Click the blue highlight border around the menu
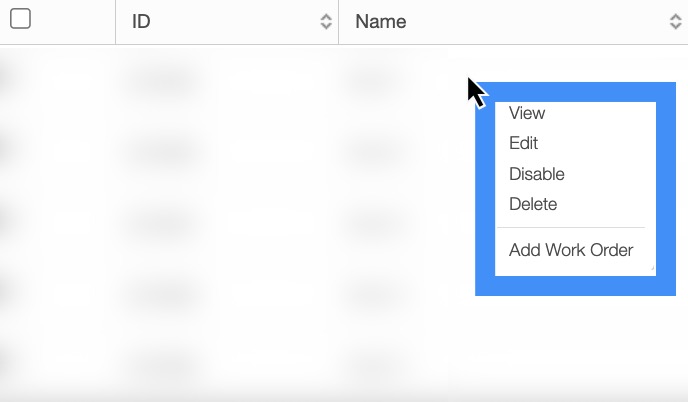This screenshot has width=688, height=402. [485, 190]
